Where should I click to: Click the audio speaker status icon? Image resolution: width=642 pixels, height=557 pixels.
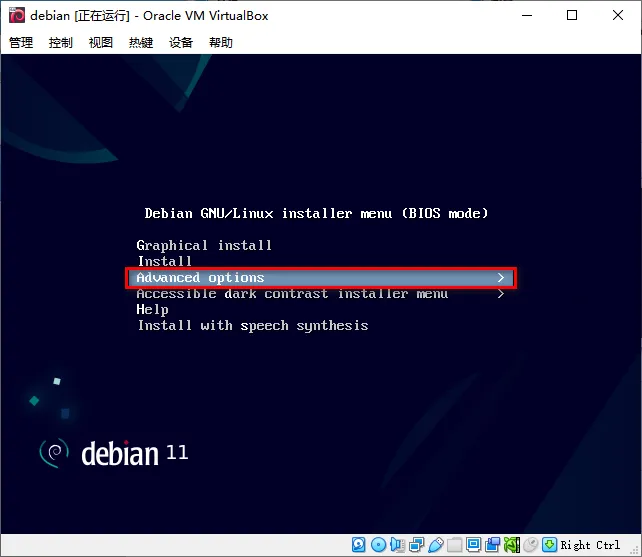click(x=397, y=545)
